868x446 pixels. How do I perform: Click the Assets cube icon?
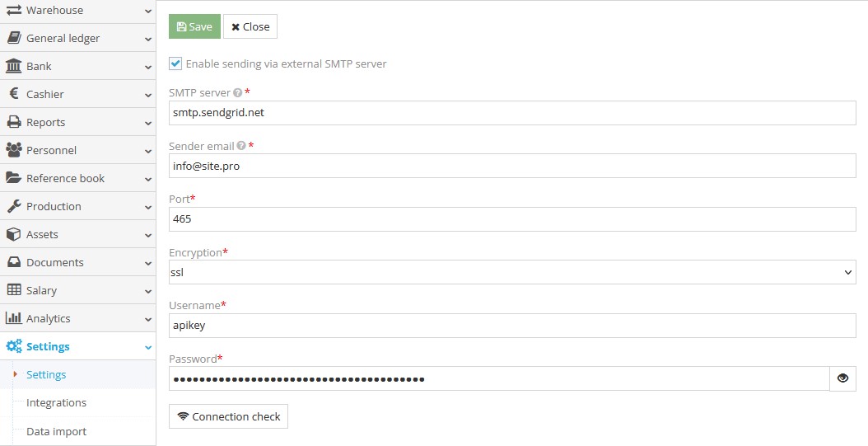13,234
